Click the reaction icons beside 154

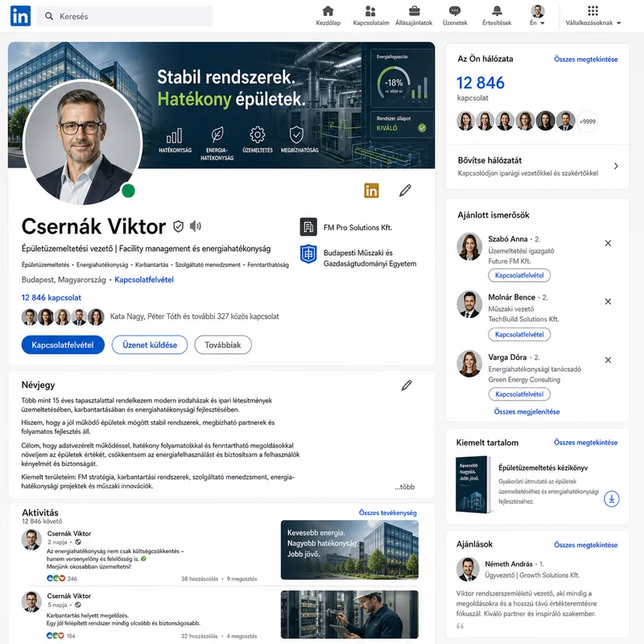56,635
